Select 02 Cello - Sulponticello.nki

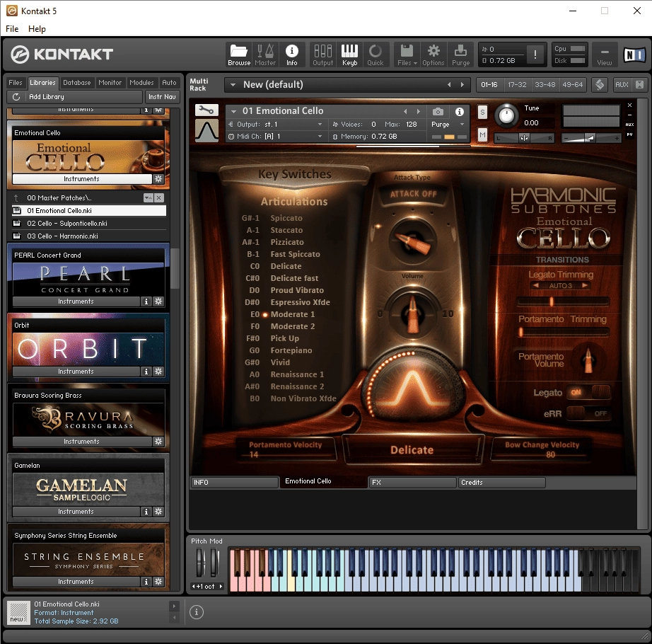click(x=88, y=223)
